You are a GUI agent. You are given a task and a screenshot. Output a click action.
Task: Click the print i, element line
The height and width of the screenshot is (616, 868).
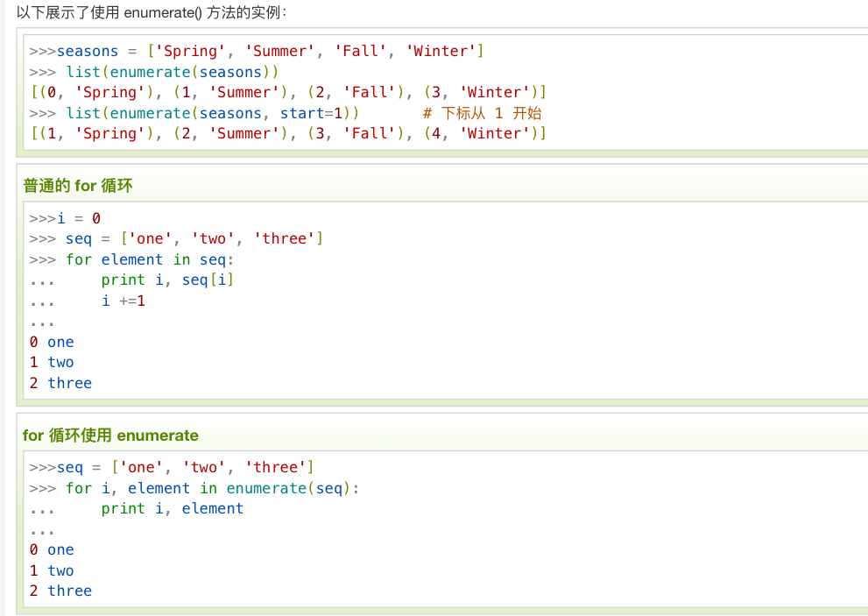coord(172,508)
